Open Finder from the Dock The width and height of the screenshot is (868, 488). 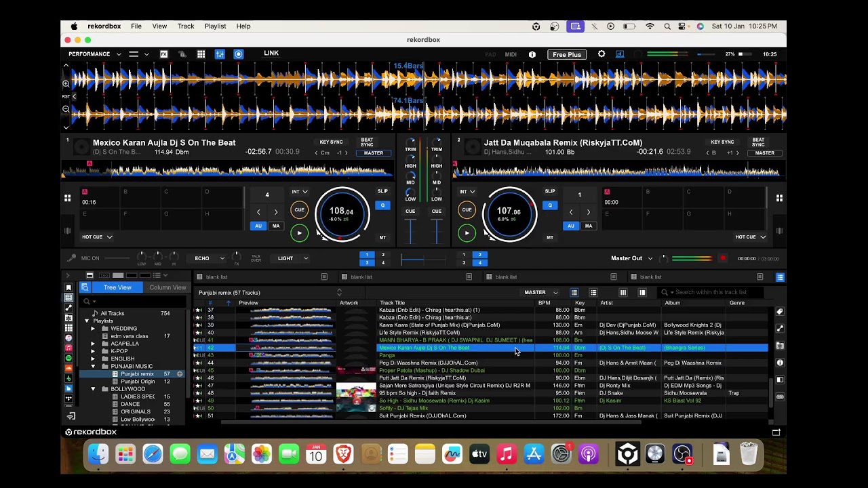98,453
